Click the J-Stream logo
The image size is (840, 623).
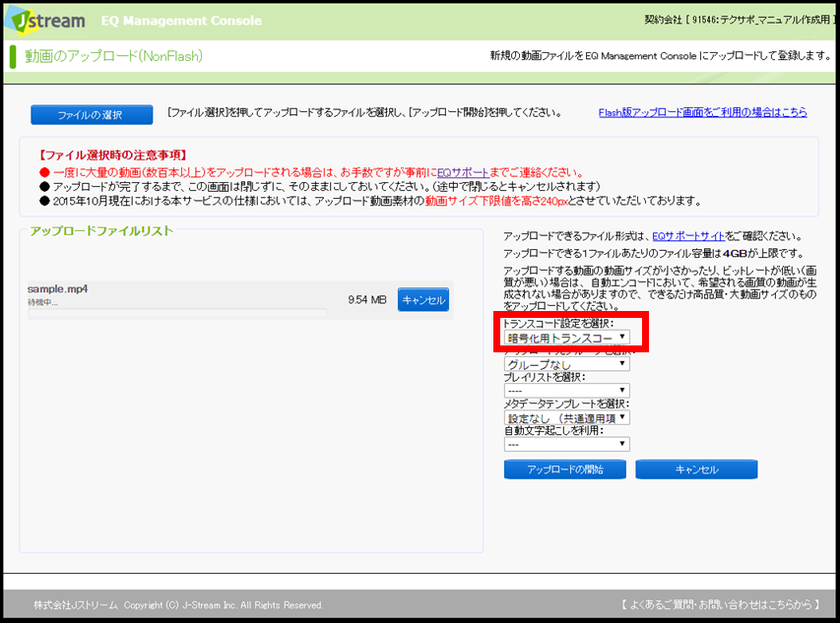coord(44,20)
